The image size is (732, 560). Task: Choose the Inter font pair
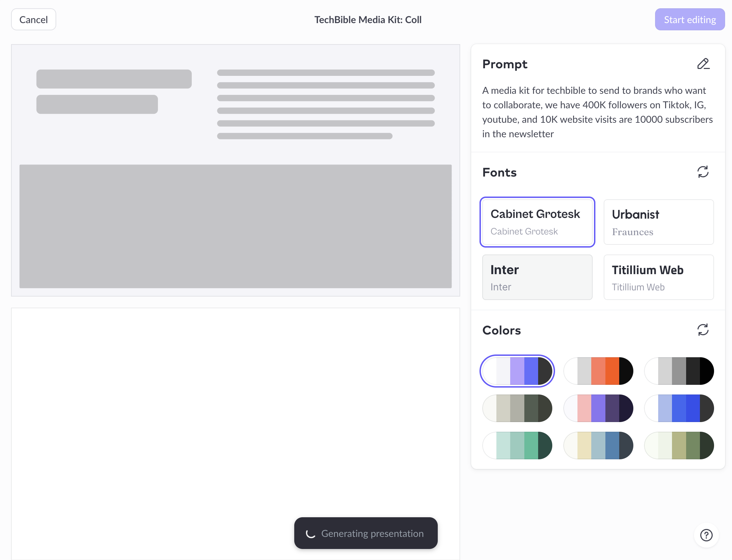pyautogui.click(x=537, y=277)
